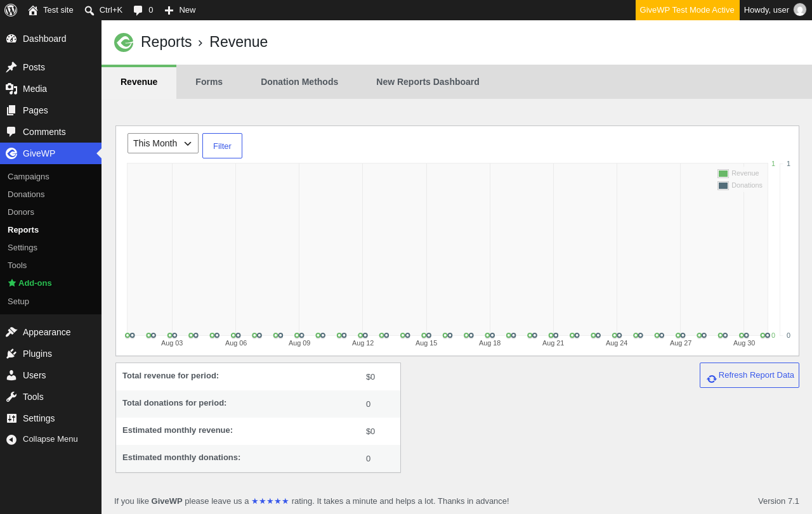Click the GiveWP green logo beside Reports heading

pos(124,42)
